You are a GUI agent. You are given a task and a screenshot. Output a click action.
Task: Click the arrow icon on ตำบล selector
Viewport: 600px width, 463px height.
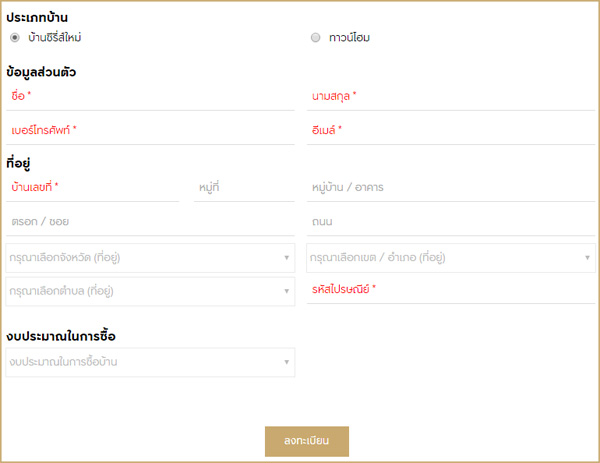tap(287, 291)
